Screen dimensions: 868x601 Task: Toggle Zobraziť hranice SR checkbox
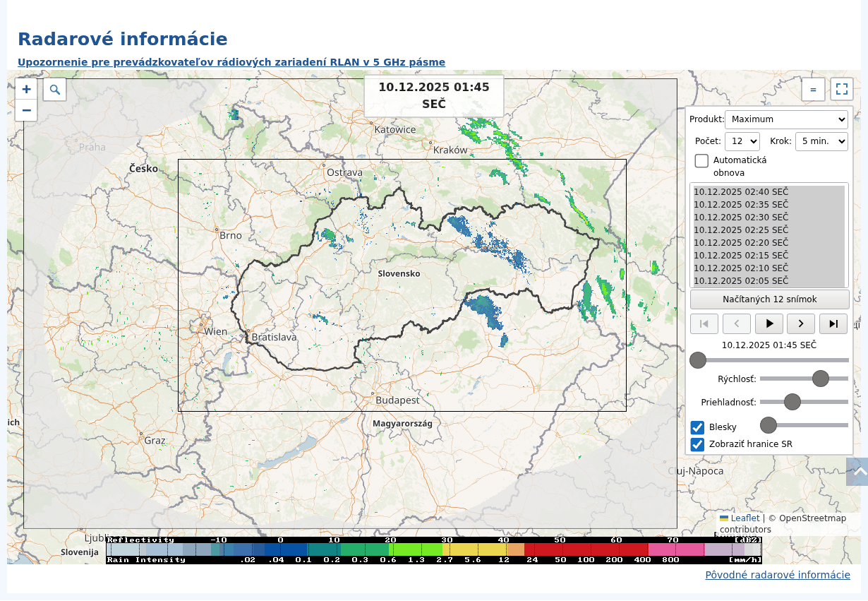[x=697, y=444]
